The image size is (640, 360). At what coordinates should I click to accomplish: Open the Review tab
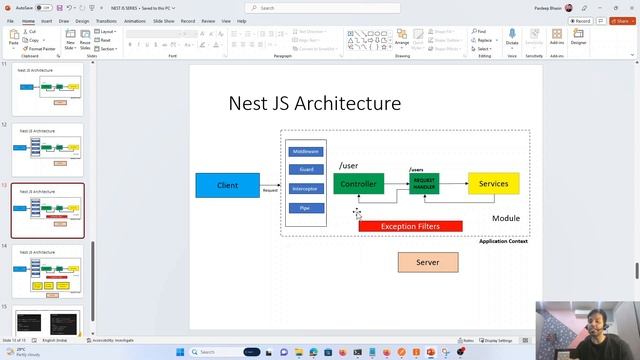[x=208, y=21]
